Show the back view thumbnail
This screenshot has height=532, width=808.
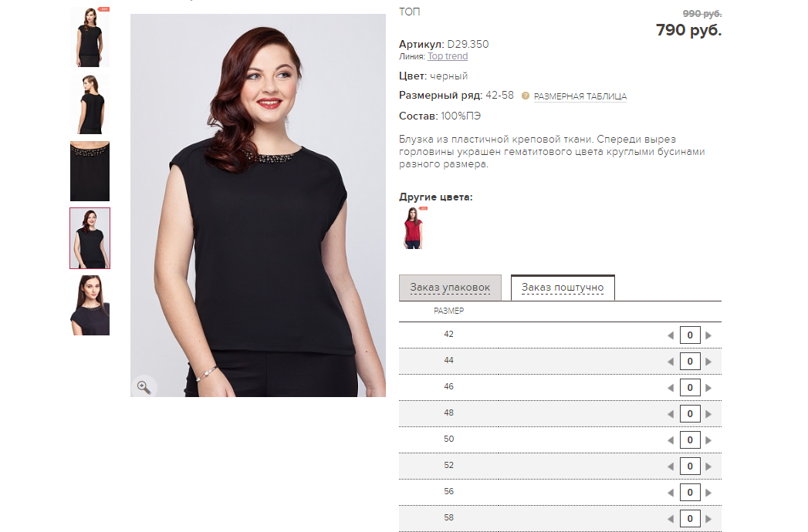tap(90, 104)
